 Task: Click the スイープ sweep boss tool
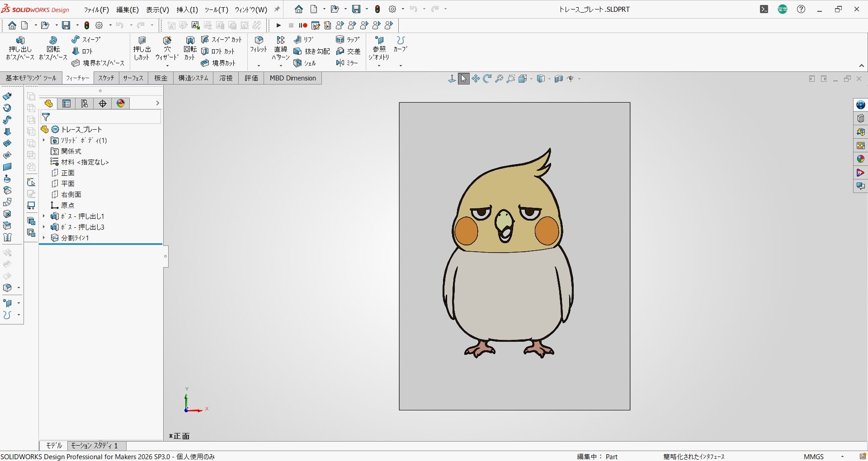86,40
